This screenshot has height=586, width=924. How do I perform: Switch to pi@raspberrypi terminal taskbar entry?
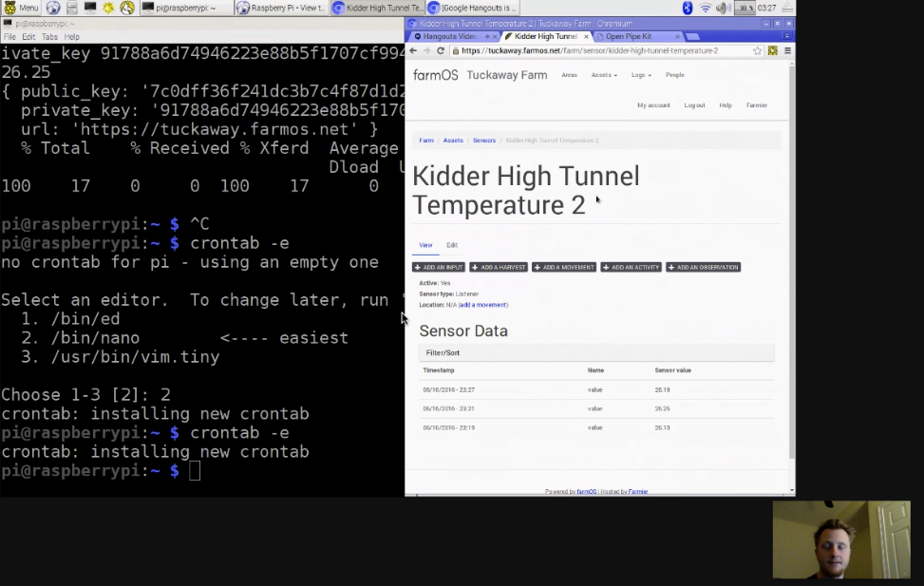(x=185, y=8)
